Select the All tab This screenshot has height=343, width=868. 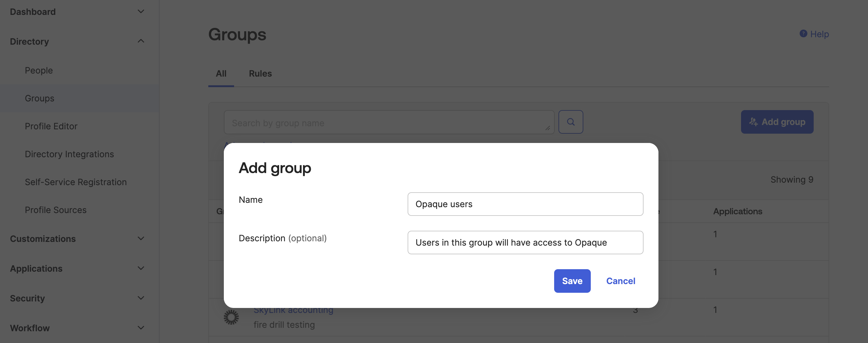tap(221, 73)
